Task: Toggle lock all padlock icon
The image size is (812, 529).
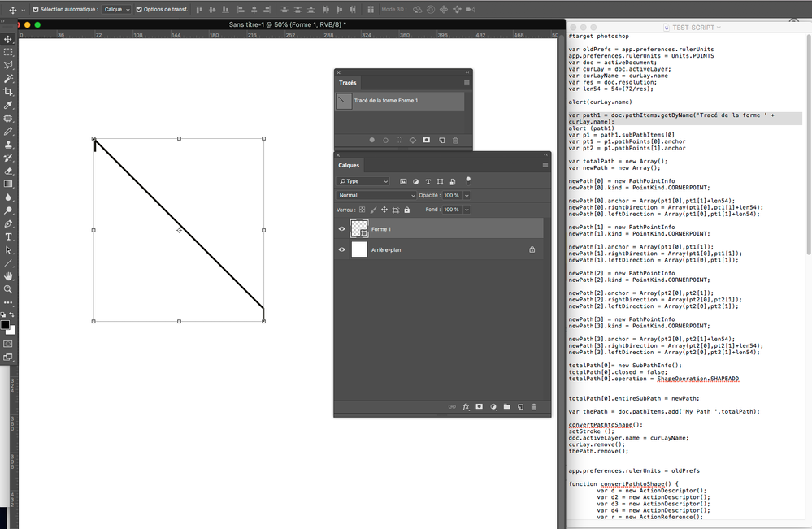Action: pos(407,210)
